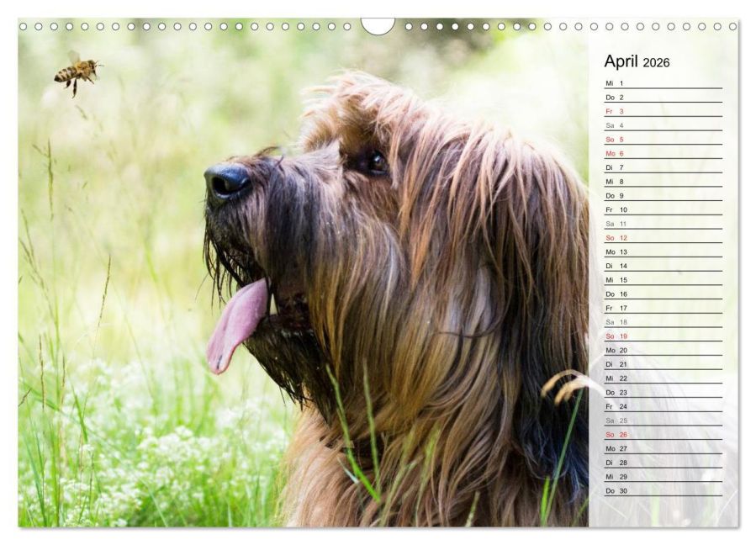Screen dimensions: 756x545
Task: Click the flying bee in the photo
Action: pos(77,72)
